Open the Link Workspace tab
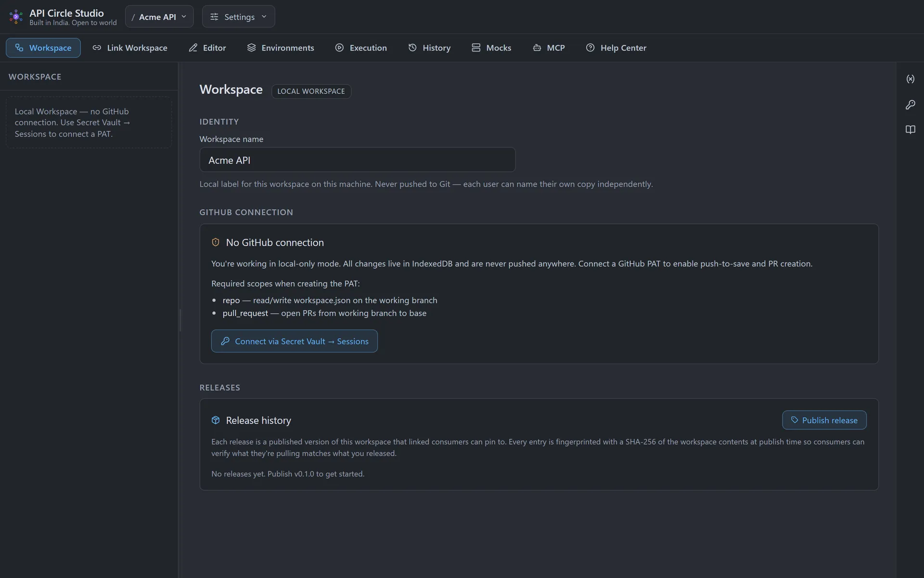This screenshot has height=578, width=924. pyautogui.click(x=130, y=48)
